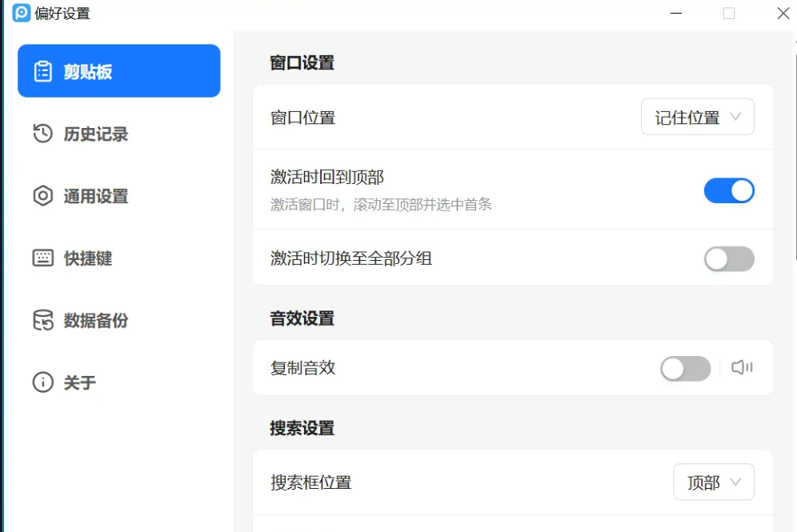
Task: Go to 快捷键 tab
Action: point(119,258)
